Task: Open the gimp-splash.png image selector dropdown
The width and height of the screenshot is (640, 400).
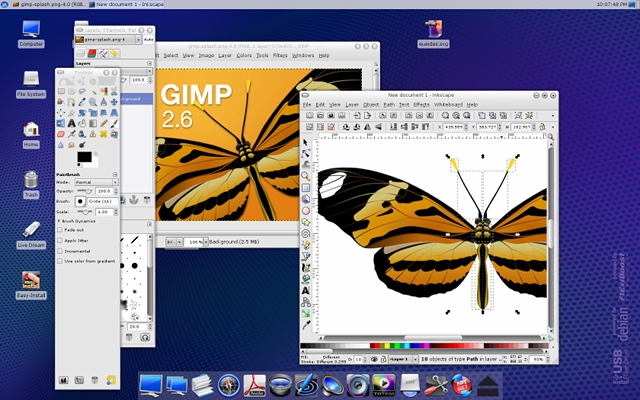Action: [x=108, y=40]
